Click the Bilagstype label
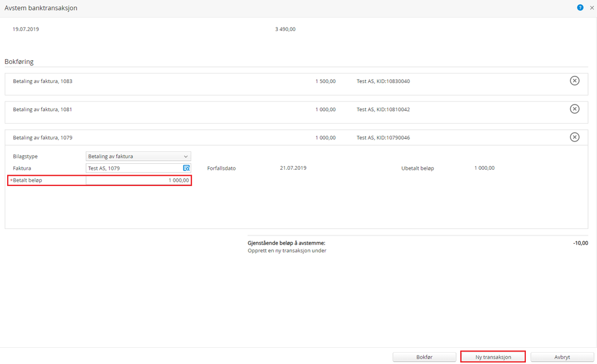The width and height of the screenshot is (597, 364). 25,157
